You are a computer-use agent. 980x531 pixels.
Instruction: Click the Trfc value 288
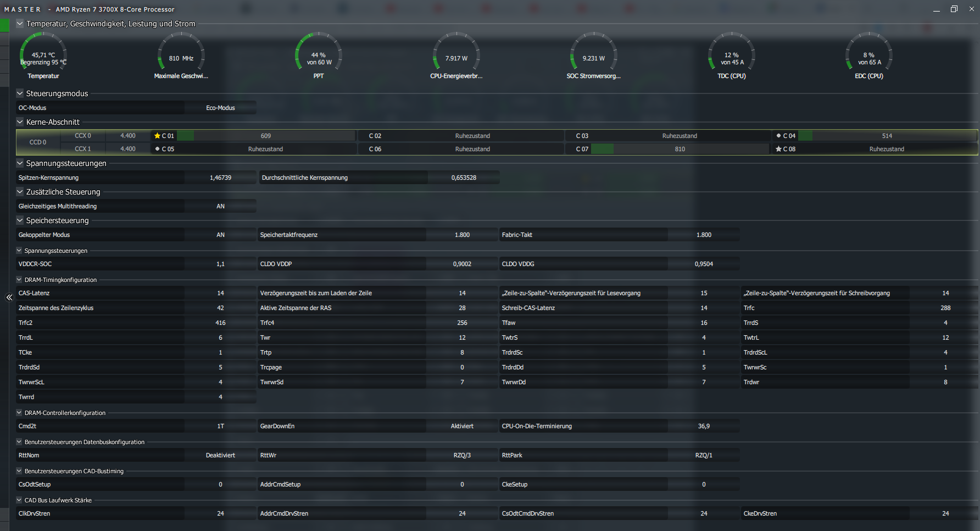pyautogui.click(x=945, y=308)
